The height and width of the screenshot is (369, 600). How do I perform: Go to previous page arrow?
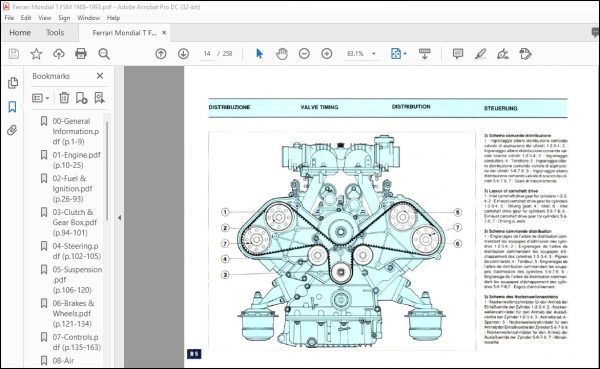pyautogui.click(x=161, y=54)
